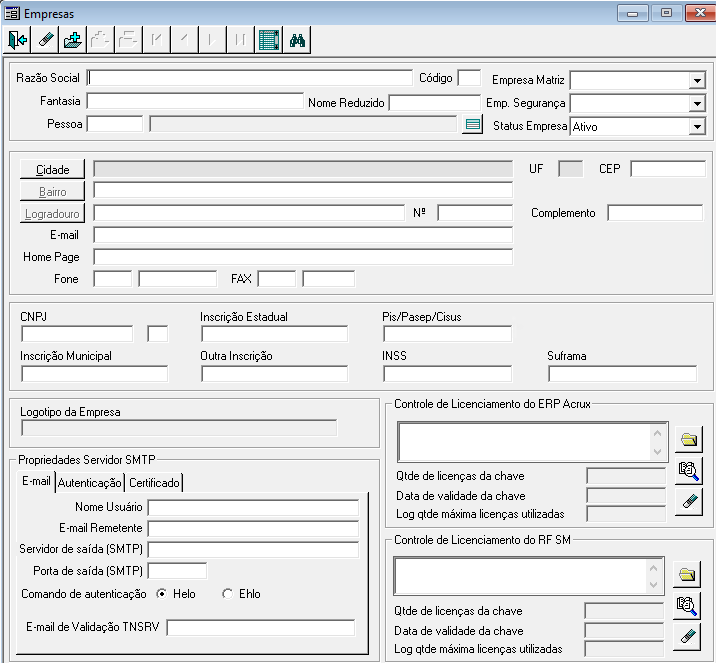The height and width of the screenshot is (663, 716).
Task: Click into the Nome Reduzido field
Action: coord(435,103)
